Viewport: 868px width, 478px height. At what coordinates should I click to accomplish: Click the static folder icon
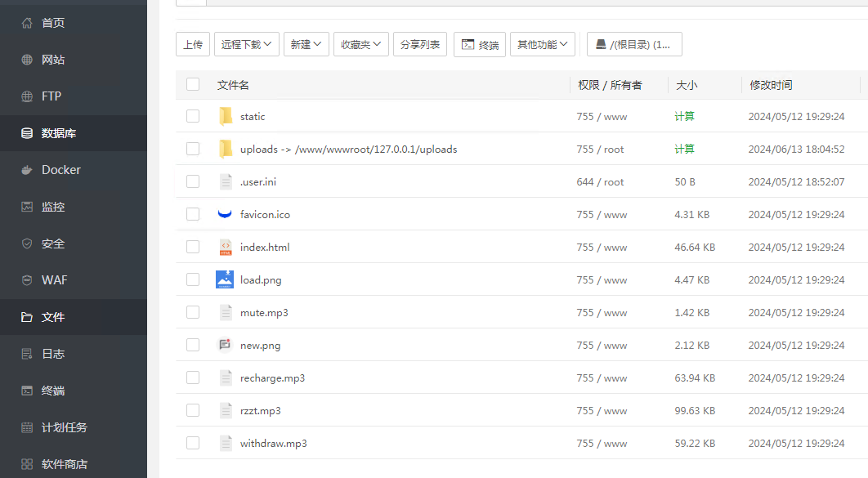coord(226,117)
